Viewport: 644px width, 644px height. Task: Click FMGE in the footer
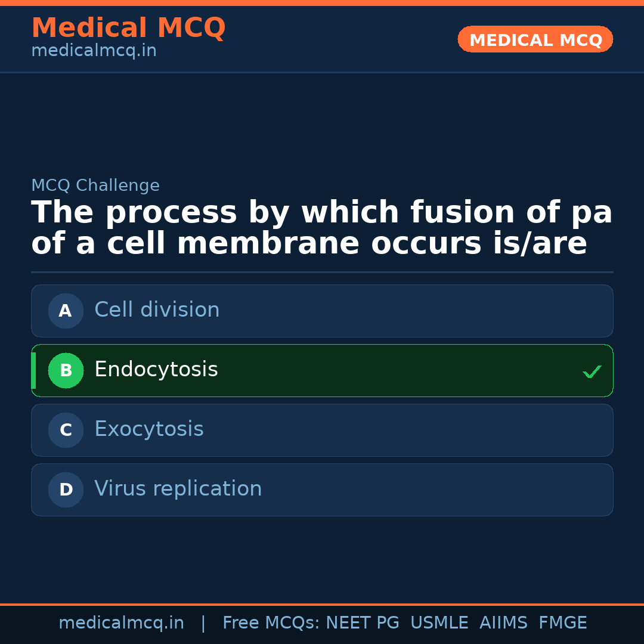562,623
